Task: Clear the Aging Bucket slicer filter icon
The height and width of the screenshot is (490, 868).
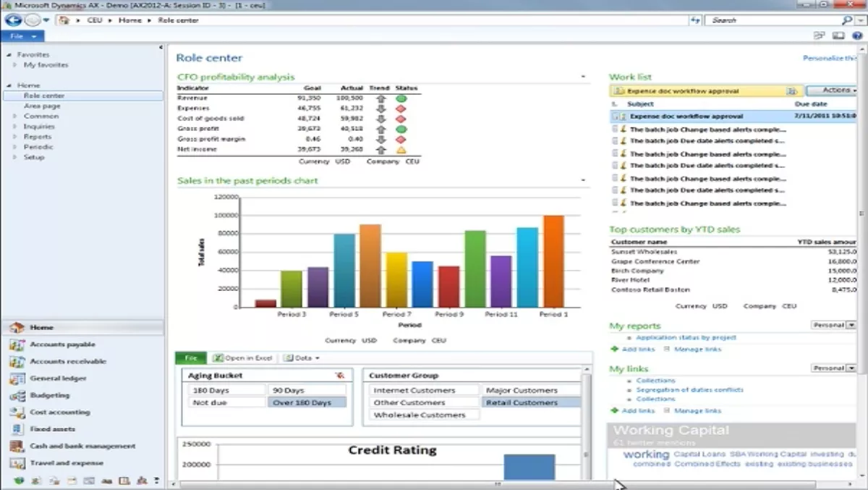Action: [x=340, y=376]
